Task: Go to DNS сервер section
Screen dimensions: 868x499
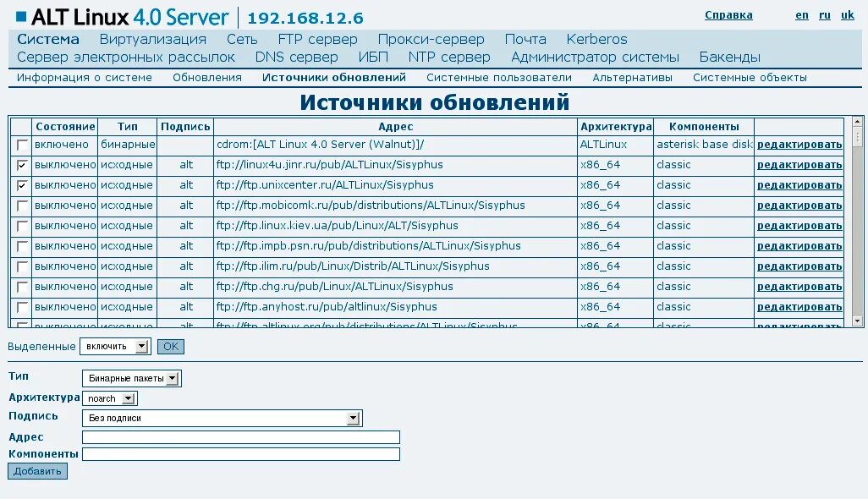Action: [296, 57]
